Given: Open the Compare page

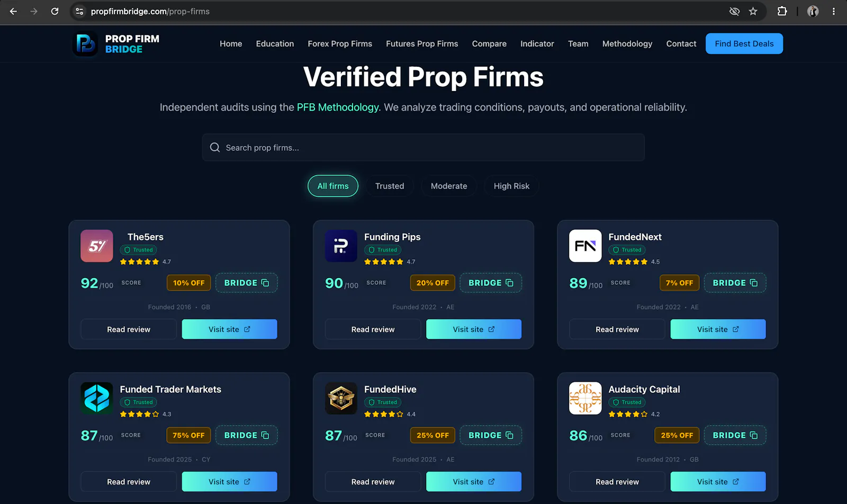Looking at the screenshot, I should 489,43.
